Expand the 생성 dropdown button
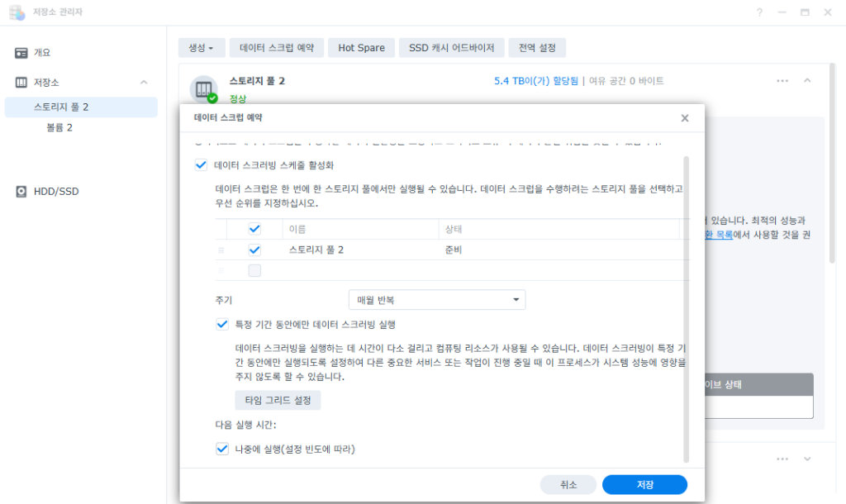Image resolution: width=846 pixels, height=504 pixels. click(202, 48)
